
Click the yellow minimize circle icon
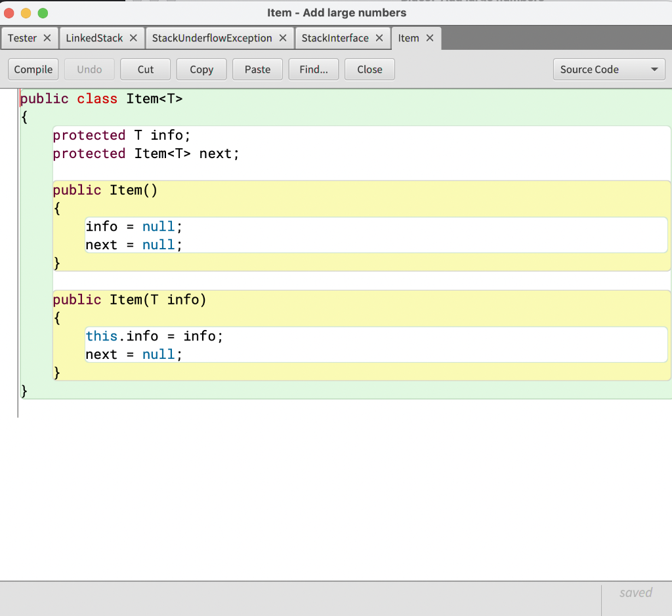click(x=25, y=12)
